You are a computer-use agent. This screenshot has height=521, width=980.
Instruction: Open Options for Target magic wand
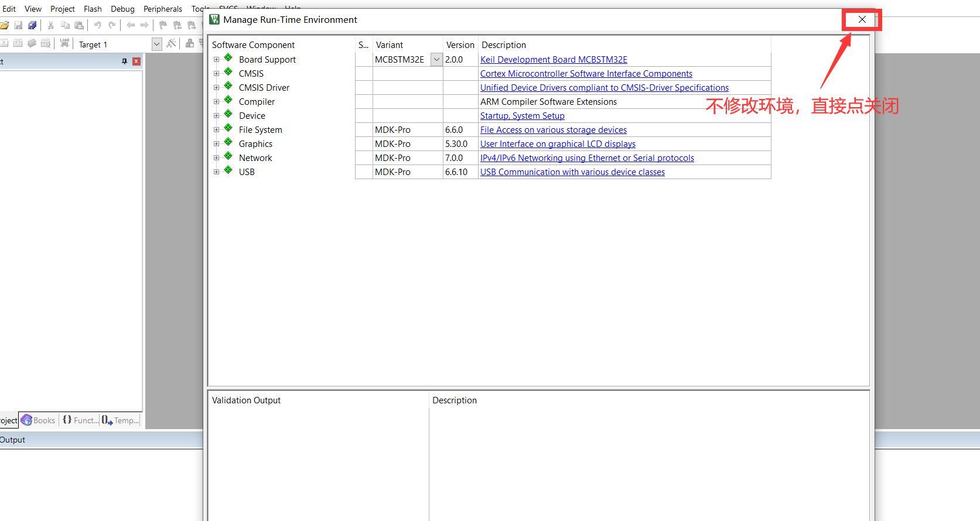[x=171, y=43]
